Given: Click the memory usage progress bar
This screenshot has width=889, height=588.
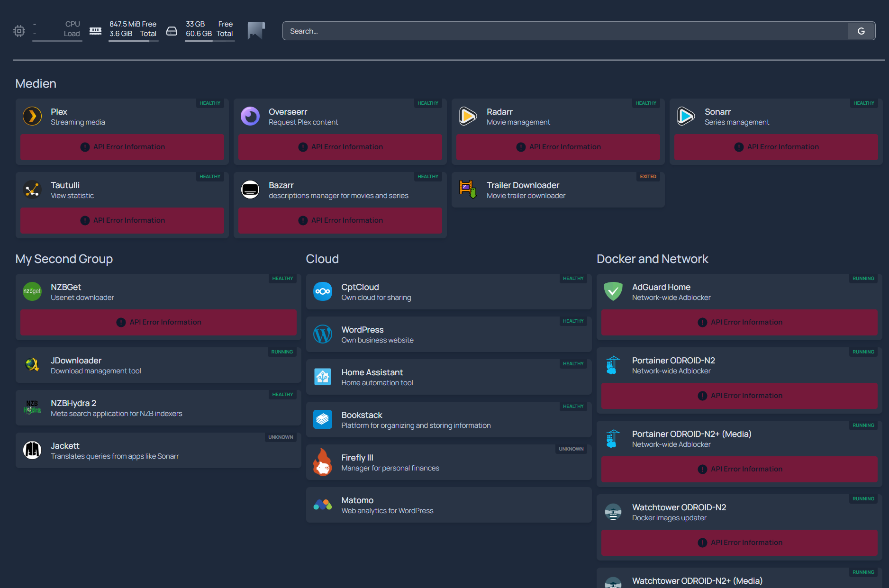Looking at the screenshot, I should tap(133, 41).
